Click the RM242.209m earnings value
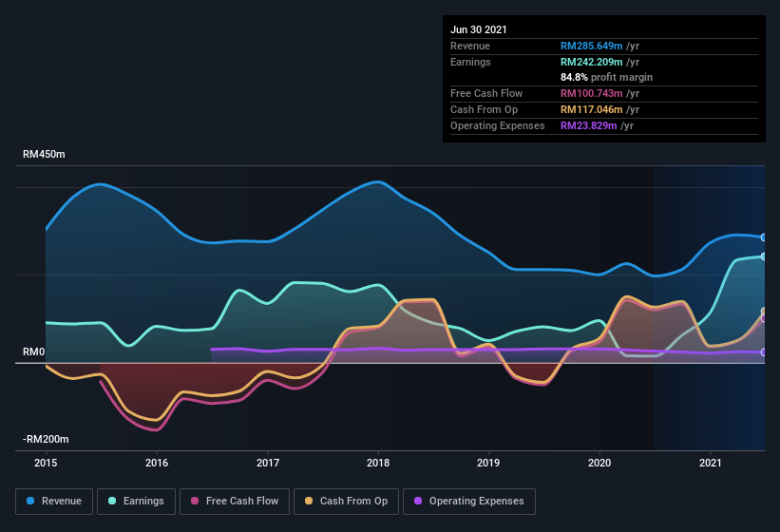 coord(591,62)
